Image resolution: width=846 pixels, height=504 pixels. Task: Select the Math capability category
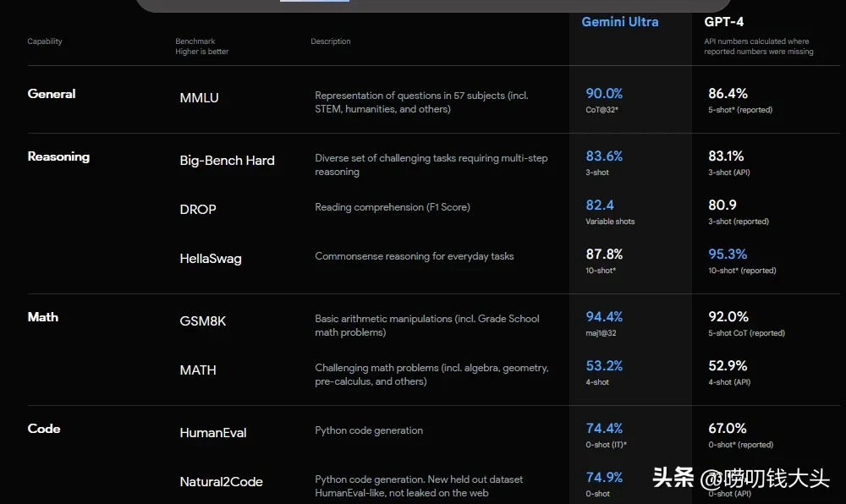[x=43, y=317]
